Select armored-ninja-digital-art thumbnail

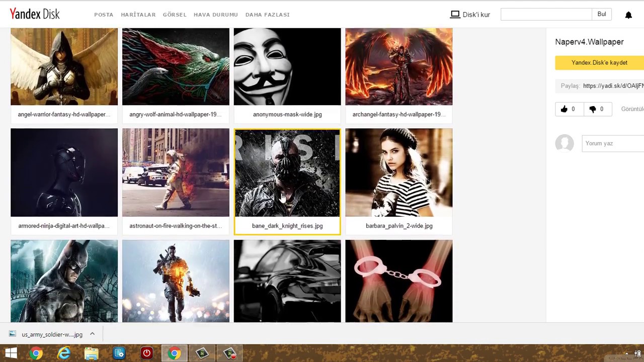[64, 172]
